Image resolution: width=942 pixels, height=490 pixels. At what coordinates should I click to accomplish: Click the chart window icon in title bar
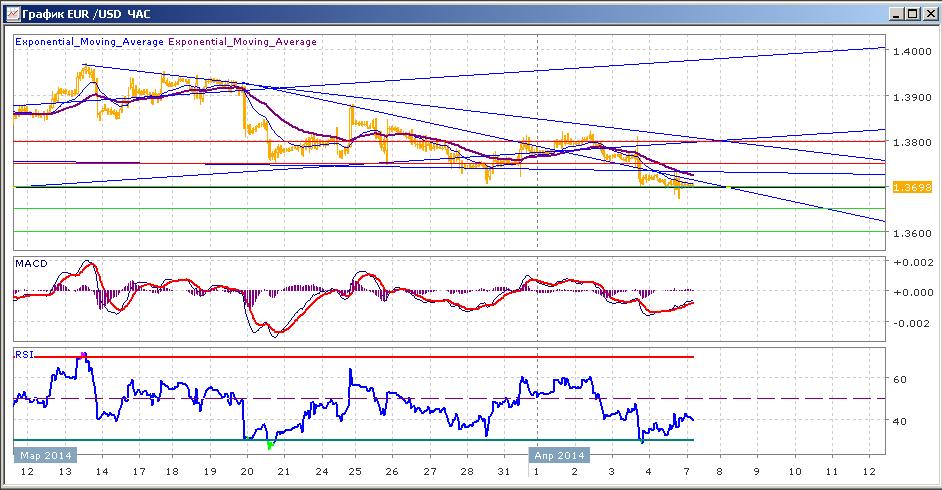12,13
